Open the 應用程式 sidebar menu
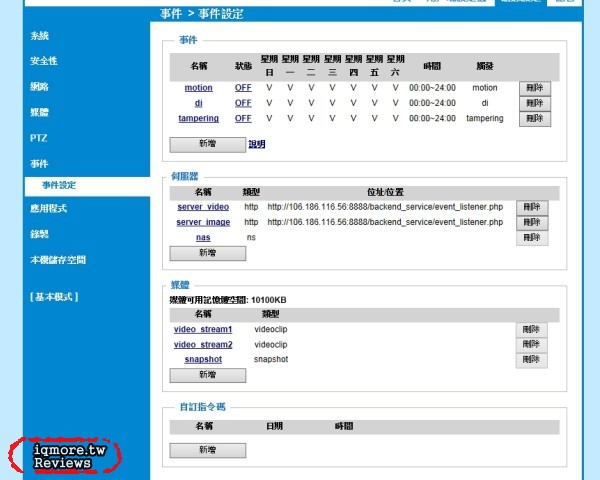Image resolution: width=600 pixels, height=480 pixels. pyautogui.click(x=49, y=208)
